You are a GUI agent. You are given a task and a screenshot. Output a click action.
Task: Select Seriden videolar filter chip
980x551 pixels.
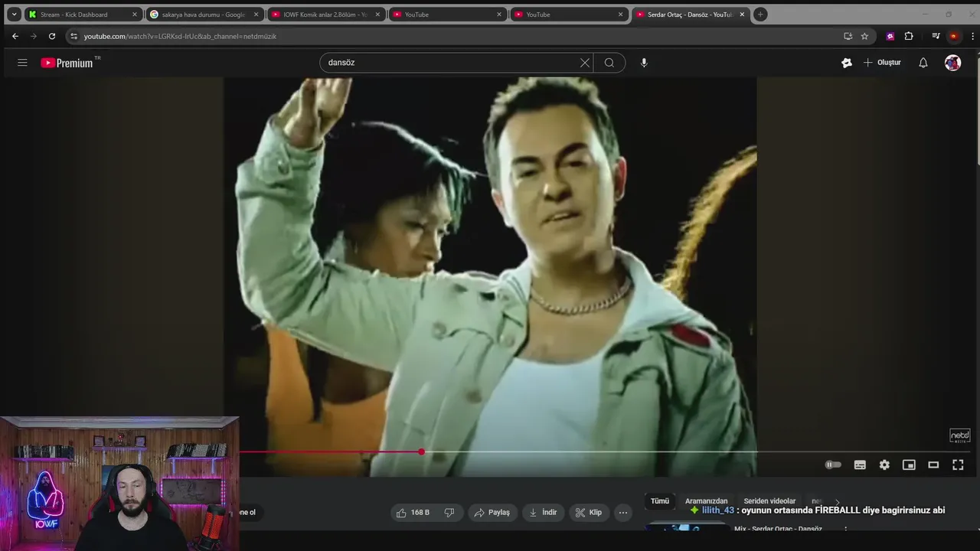coord(769,501)
